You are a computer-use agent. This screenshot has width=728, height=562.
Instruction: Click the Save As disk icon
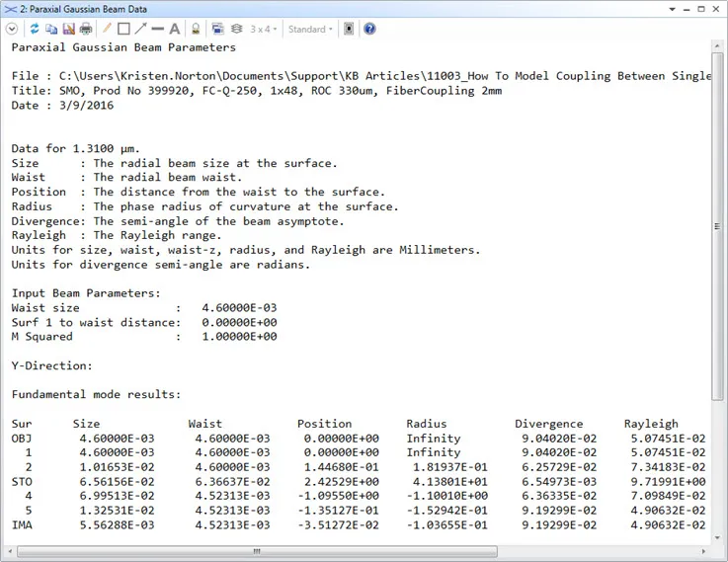68,30
